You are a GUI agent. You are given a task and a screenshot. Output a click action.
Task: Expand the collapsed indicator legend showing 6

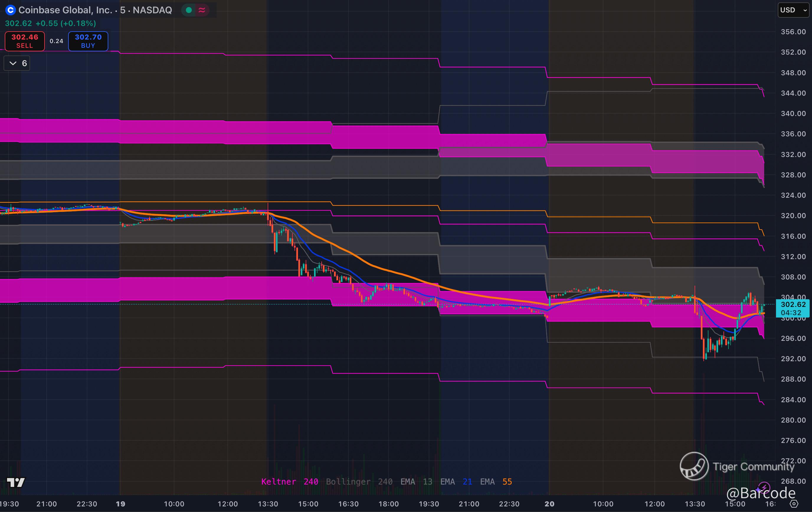click(x=17, y=63)
